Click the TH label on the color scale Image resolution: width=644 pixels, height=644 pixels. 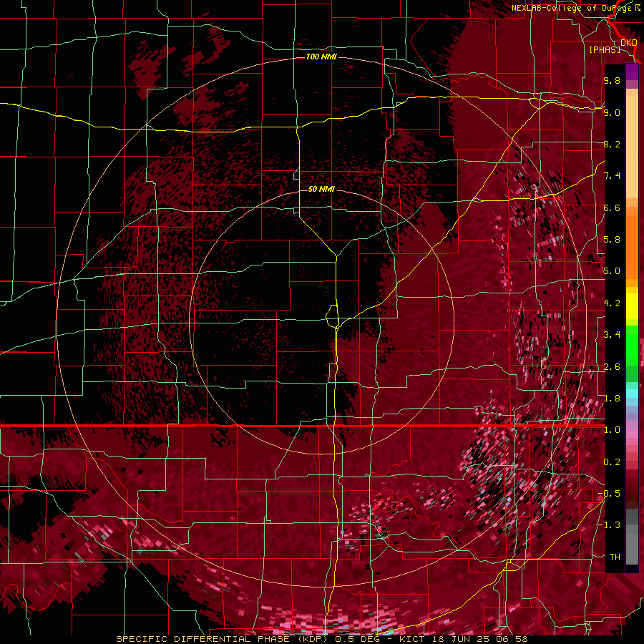coord(615,557)
